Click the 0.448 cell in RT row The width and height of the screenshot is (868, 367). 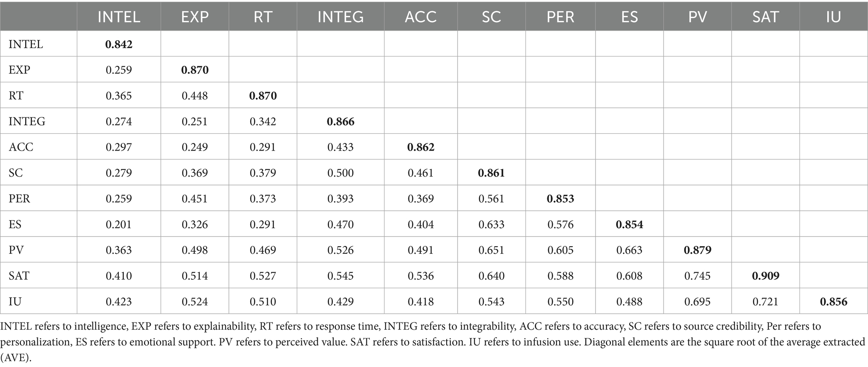pos(195,96)
